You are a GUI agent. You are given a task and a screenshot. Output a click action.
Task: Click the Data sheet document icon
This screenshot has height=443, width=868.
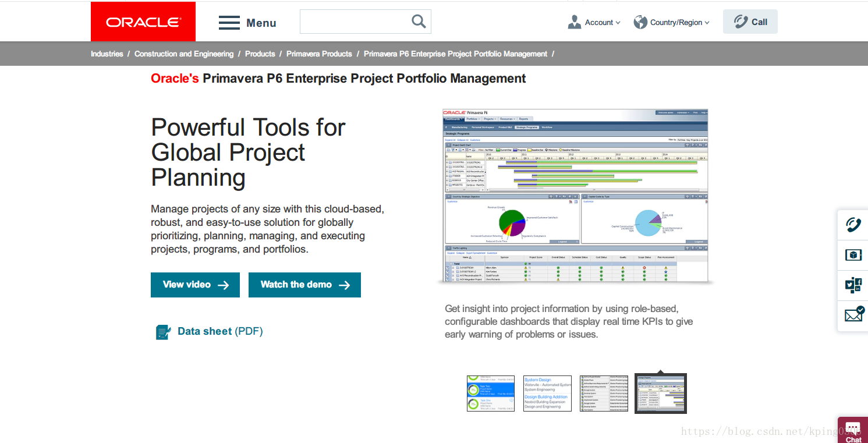click(163, 332)
